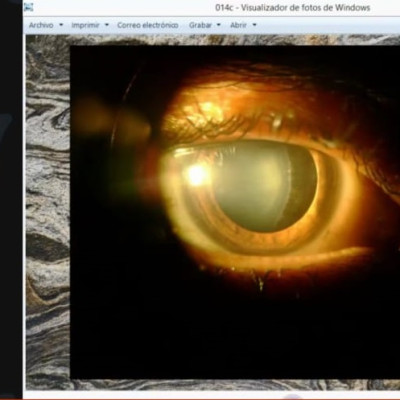Screen dimensions: 400x400
Task: Expand the arrow next to Abrir
Action: pos(254,25)
